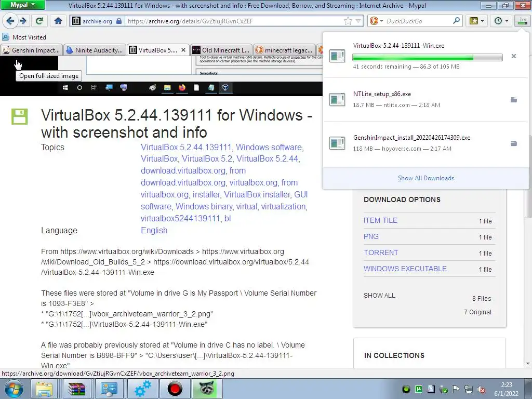Open Windows Explorer from the taskbar
Image resolution: width=532 pixels, height=399 pixels.
tap(45, 389)
